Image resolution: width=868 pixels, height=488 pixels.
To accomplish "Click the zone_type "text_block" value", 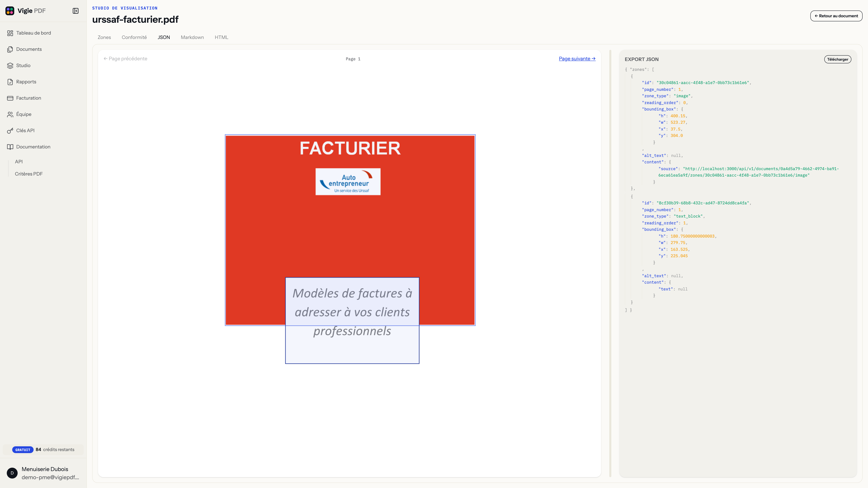I will point(688,216).
